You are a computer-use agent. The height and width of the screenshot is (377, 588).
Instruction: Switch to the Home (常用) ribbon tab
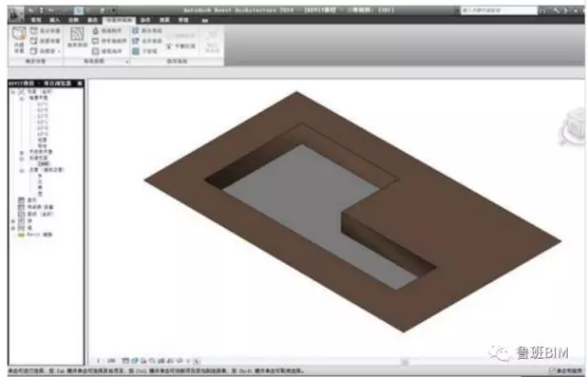(36, 20)
